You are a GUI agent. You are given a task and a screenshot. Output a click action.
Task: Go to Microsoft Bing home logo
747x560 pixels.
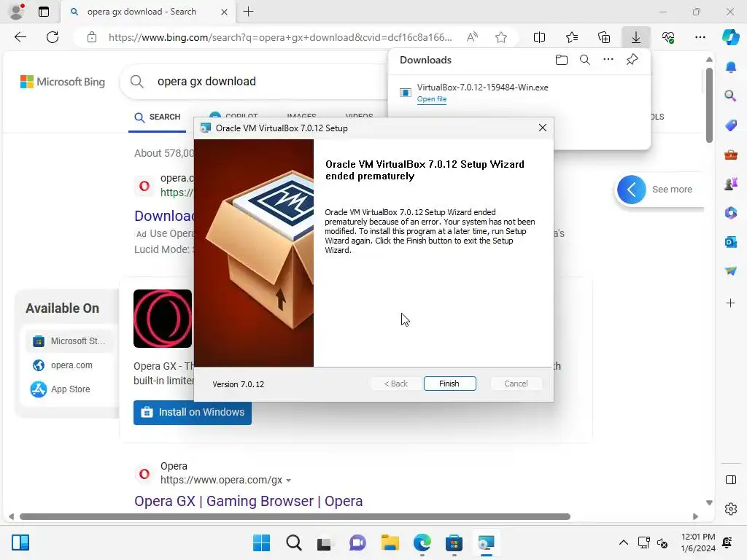point(63,82)
